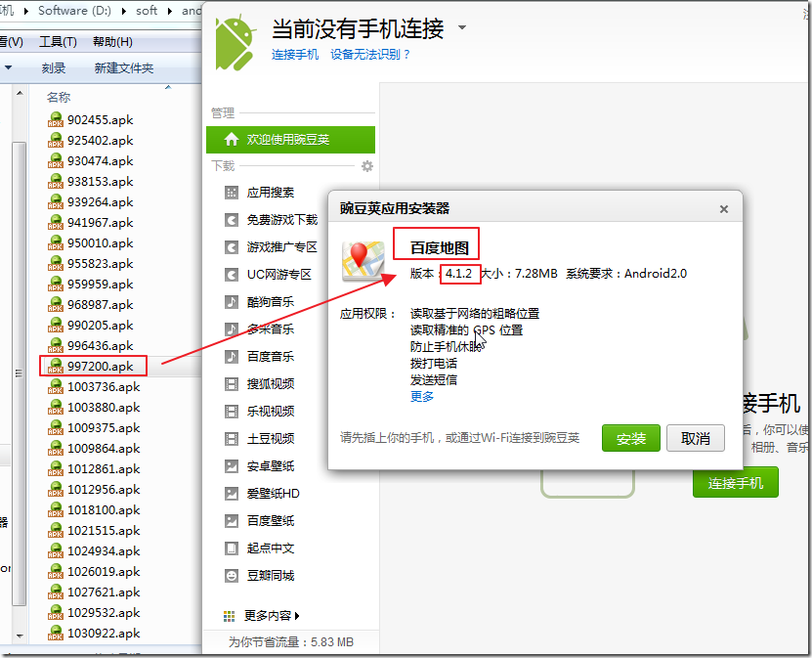Click the APK icon of 1030922.apk
Screen dimensions: 812x658
click(56, 634)
